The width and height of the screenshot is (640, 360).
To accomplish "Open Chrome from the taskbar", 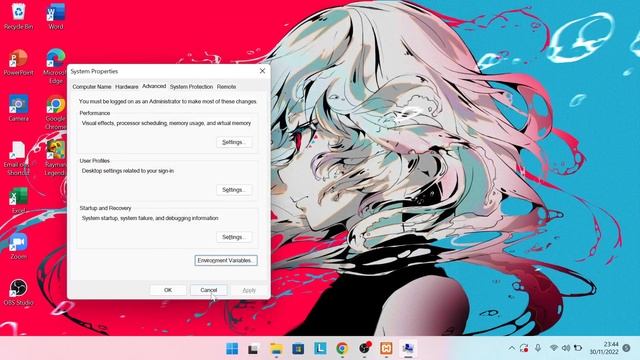I will coord(342,349).
